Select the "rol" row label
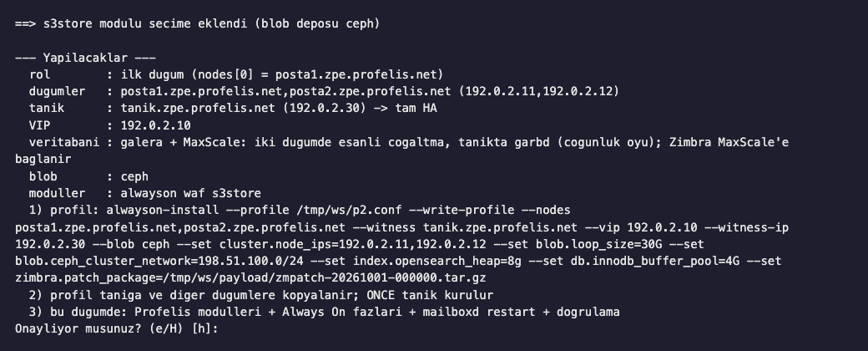 click(x=39, y=75)
